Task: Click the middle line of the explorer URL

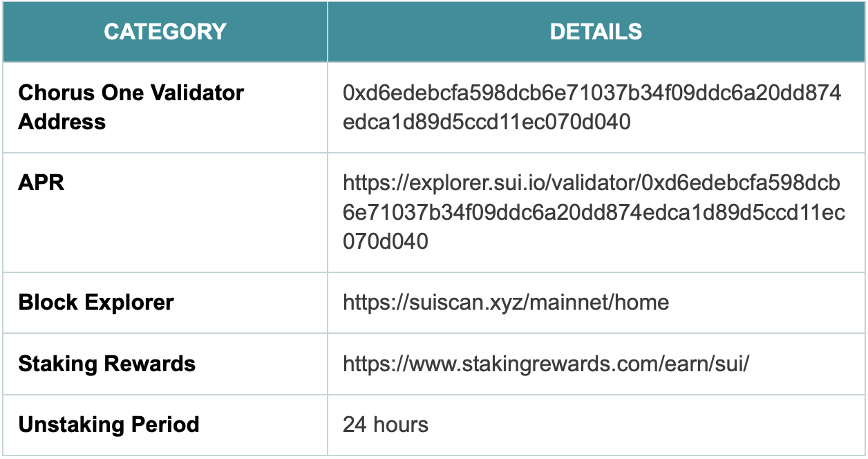Action: 594,212
